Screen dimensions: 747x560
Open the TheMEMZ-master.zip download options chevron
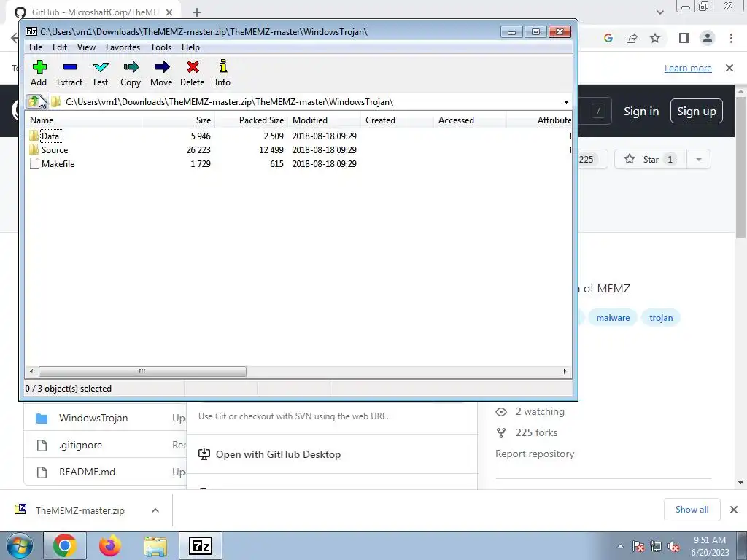click(155, 510)
